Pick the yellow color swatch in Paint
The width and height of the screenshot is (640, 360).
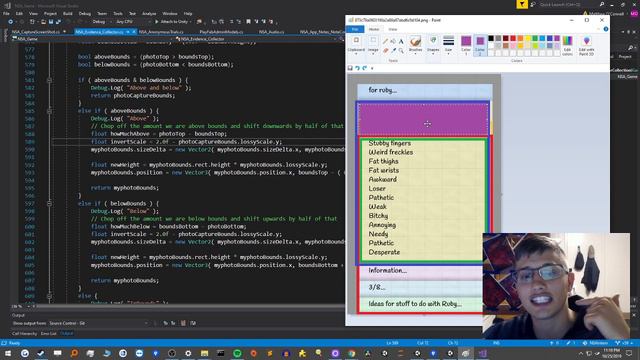click(528, 38)
